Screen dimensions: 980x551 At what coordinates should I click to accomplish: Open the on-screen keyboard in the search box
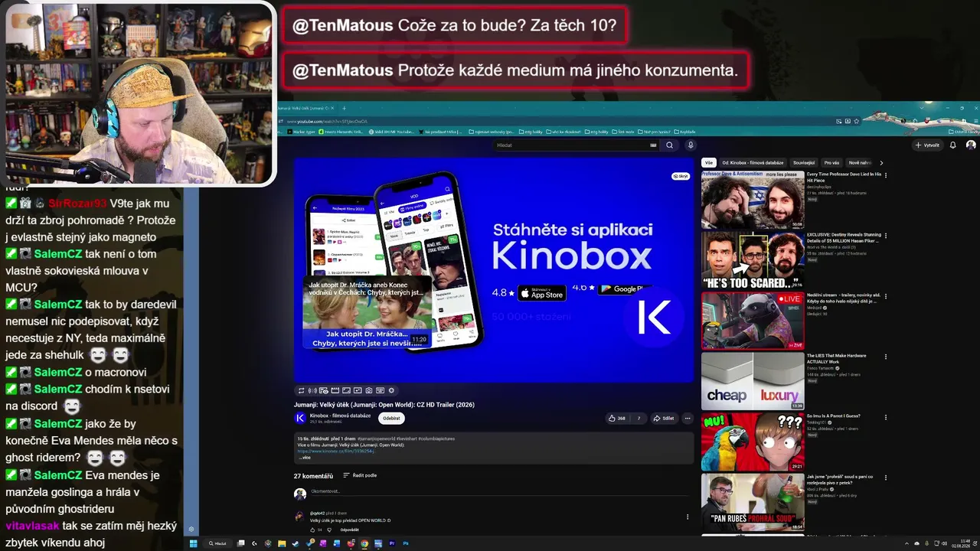pyautogui.click(x=653, y=145)
